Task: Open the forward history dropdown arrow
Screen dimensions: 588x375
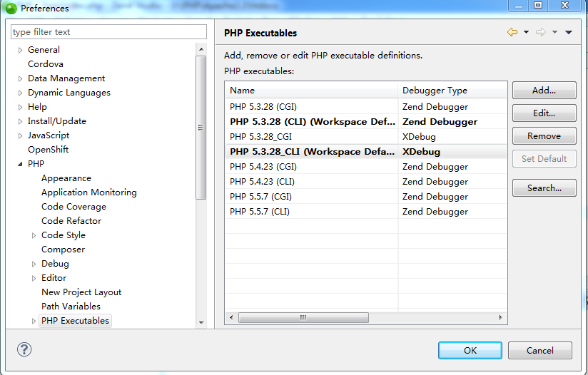Action: pos(554,32)
